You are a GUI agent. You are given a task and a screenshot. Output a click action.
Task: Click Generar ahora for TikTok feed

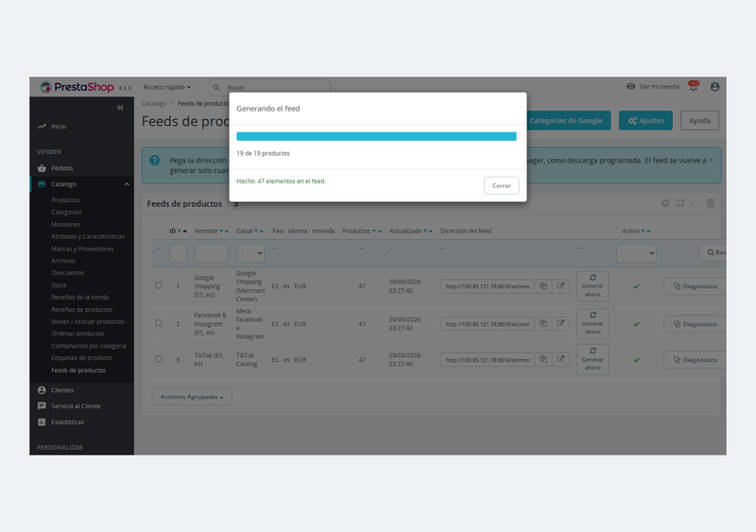pyautogui.click(x=593, y=359)
